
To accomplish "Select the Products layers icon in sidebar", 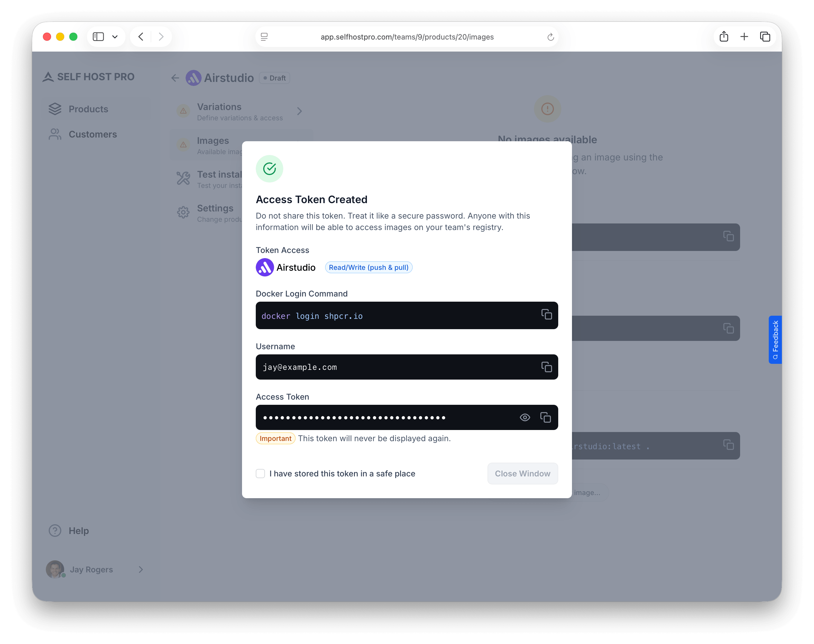I will coord(55,109).
